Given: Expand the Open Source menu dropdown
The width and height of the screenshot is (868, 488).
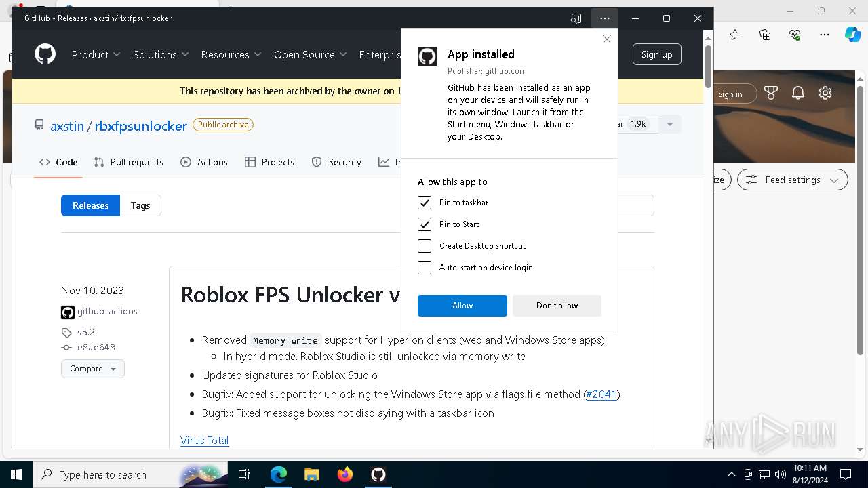Looking at the screenshot, I should tap(311, 54).
